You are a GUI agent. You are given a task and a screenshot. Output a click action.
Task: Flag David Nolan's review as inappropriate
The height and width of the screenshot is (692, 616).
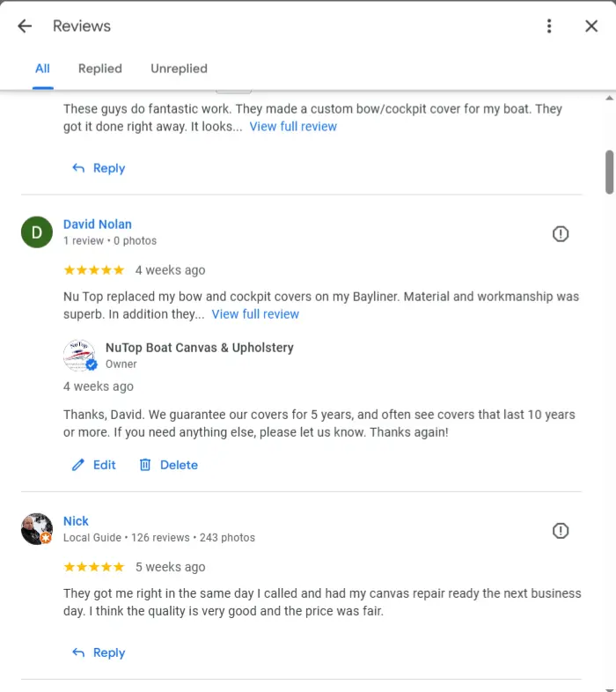[x=561, y=233]
